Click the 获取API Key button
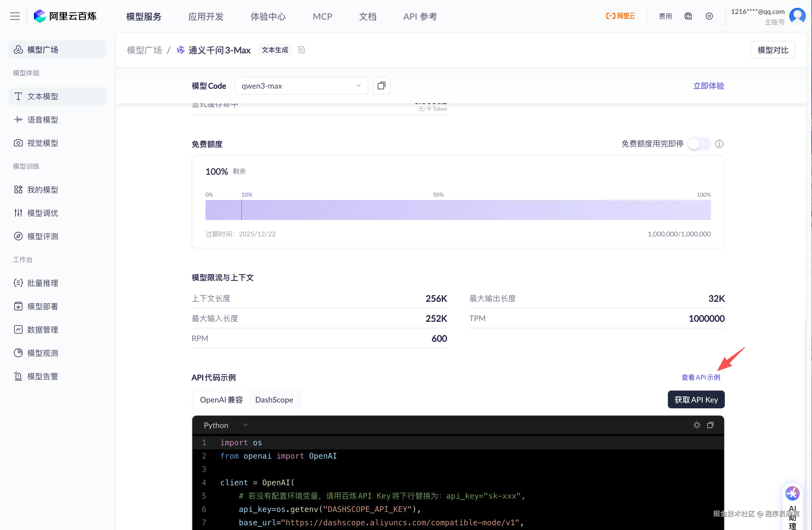812x530 pixels. [x=696, y=400]
